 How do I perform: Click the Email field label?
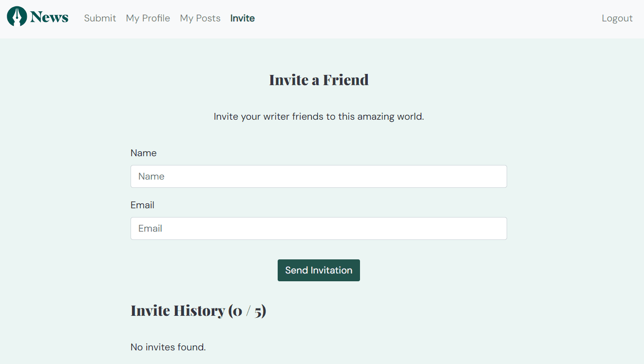[142, 205]
